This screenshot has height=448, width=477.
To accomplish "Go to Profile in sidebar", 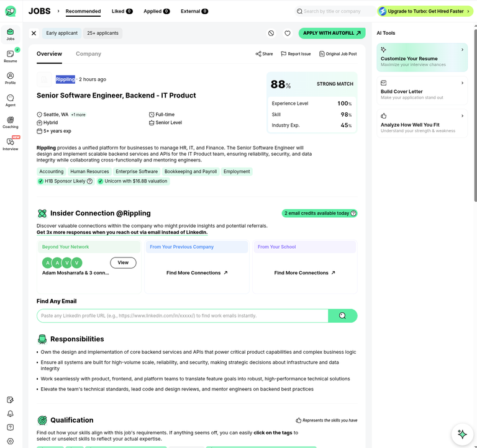I will (11, 78).
